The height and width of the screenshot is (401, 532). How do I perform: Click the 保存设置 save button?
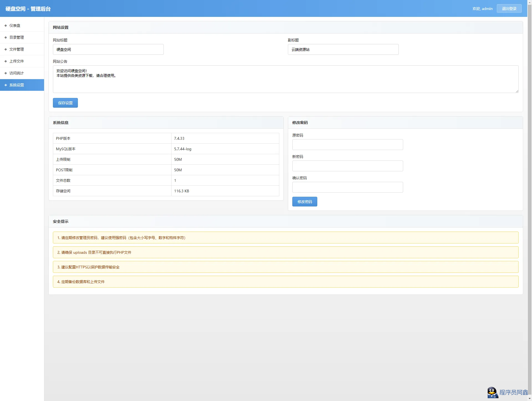click(x=65, y=103)
